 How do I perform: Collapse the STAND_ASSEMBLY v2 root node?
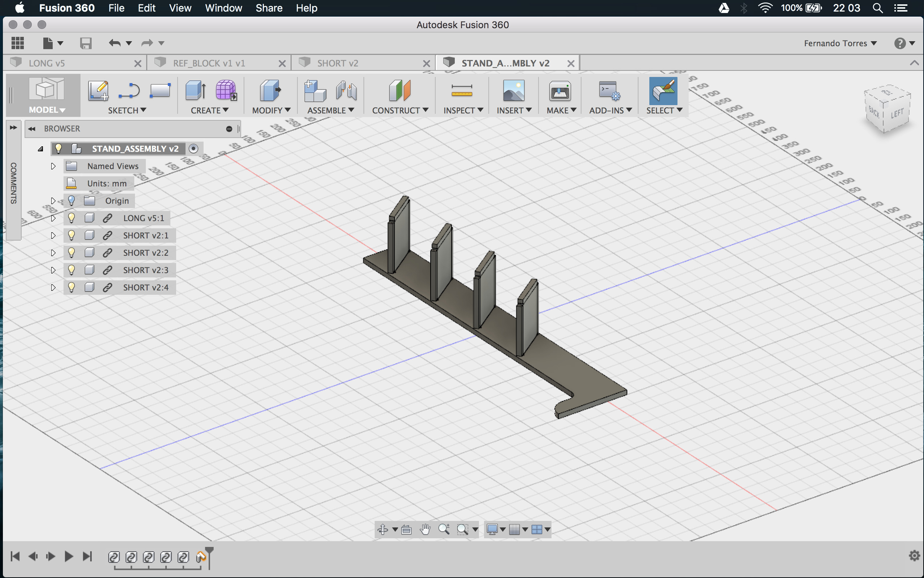point(40,149)
